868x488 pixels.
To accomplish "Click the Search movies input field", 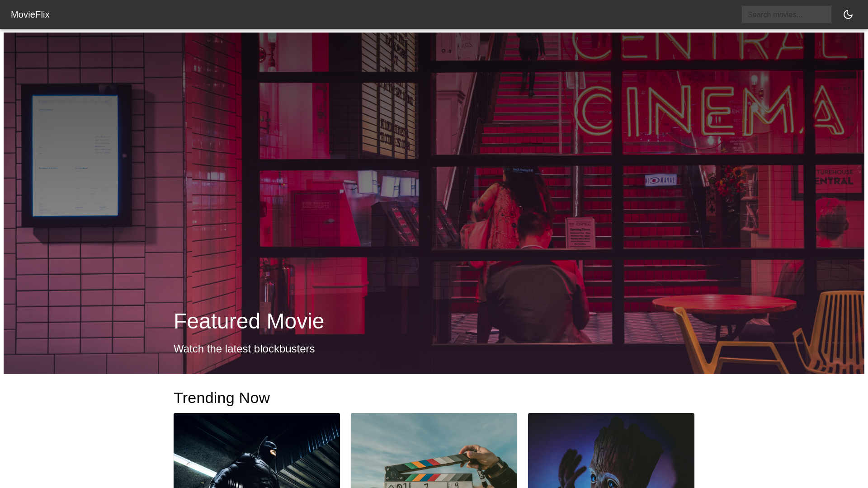I will (x=786, y=14).
